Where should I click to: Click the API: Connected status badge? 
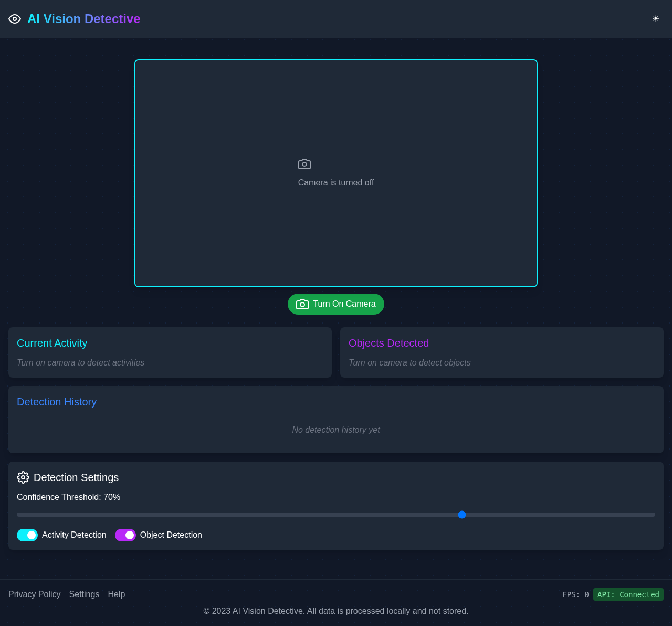(x=628, y=594)
